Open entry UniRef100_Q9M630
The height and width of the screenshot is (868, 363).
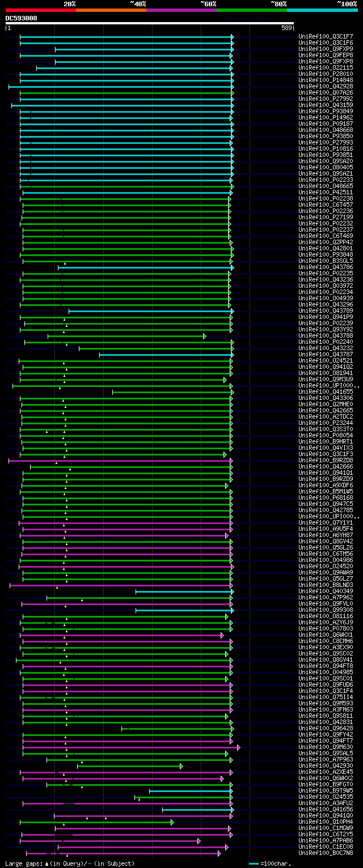click(x=326, y=747)
